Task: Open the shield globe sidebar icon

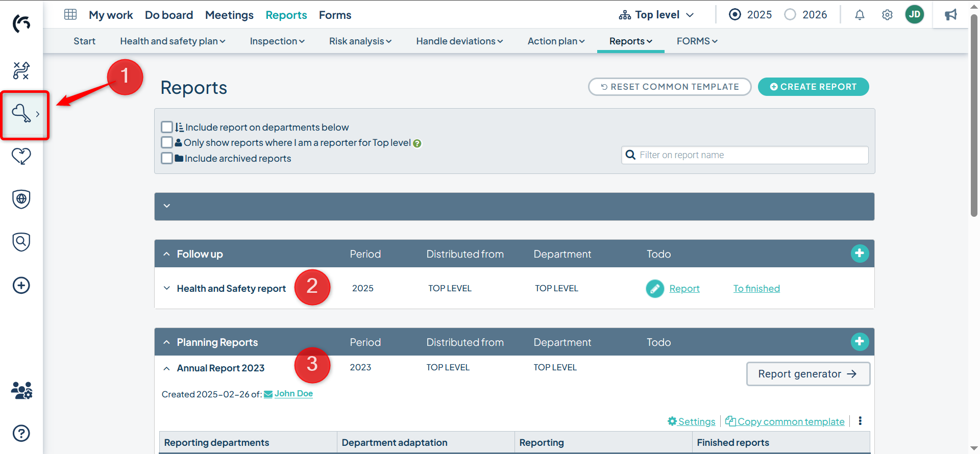Action: 21,199
